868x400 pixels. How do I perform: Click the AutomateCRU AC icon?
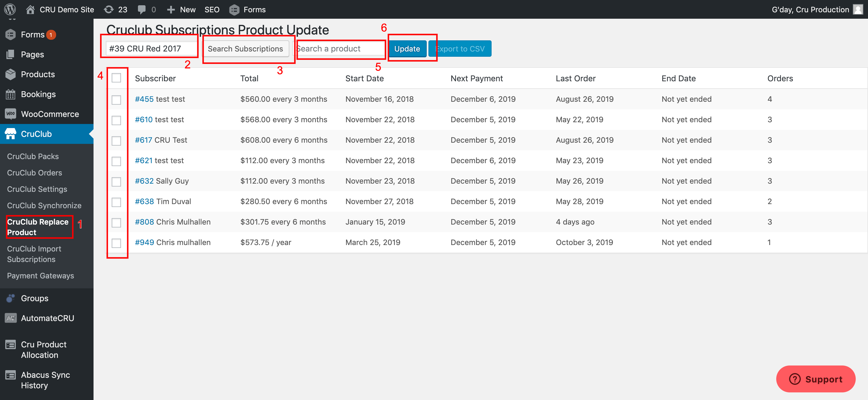click(11, 318)
